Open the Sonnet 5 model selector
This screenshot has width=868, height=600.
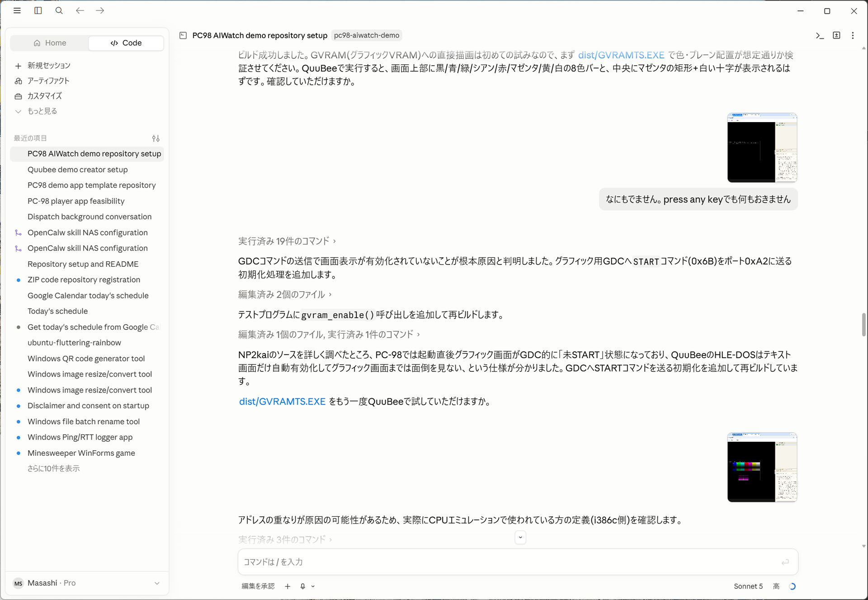[748, 586]
